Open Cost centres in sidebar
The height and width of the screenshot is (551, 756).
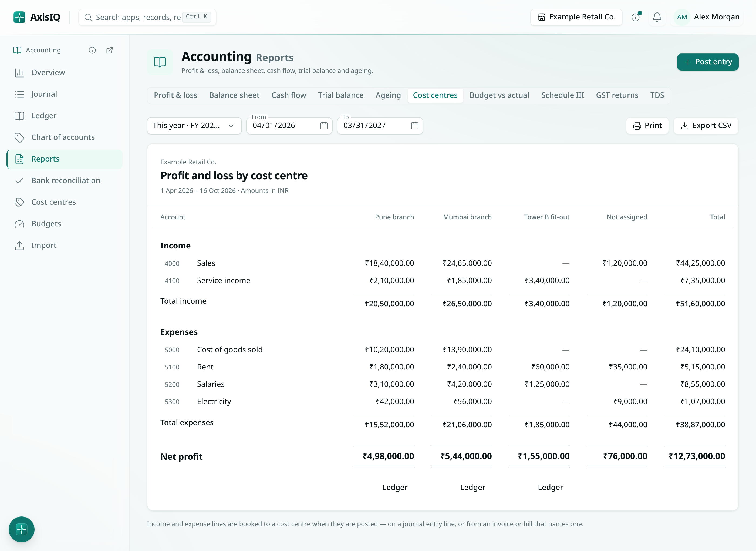[65, 202]
